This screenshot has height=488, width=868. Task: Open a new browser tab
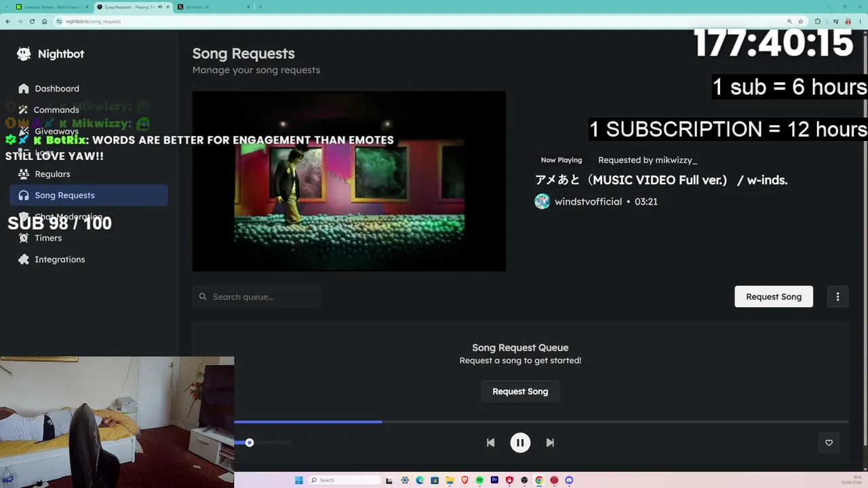[x=260, y=7]
